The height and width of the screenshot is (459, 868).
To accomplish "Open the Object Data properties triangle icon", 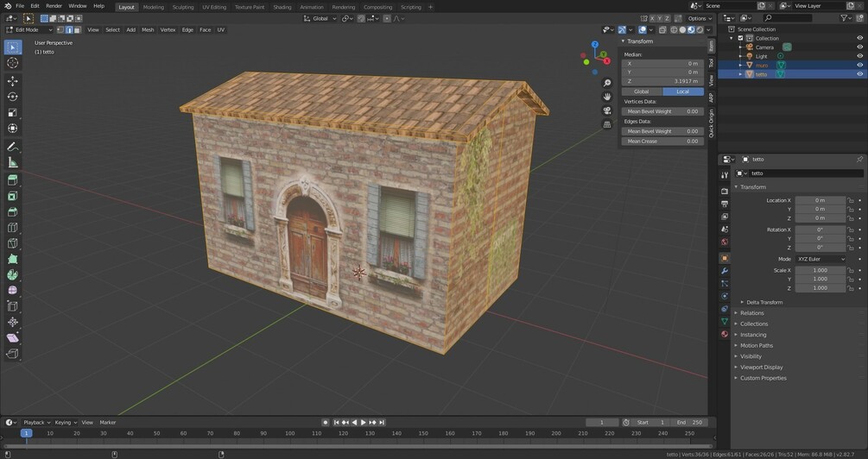I will tap(725, 321).
